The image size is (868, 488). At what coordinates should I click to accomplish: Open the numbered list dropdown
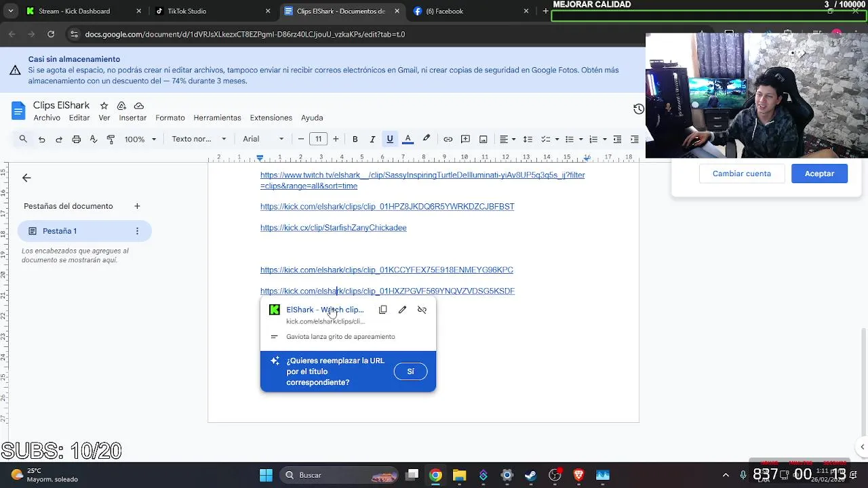(597, 139)
